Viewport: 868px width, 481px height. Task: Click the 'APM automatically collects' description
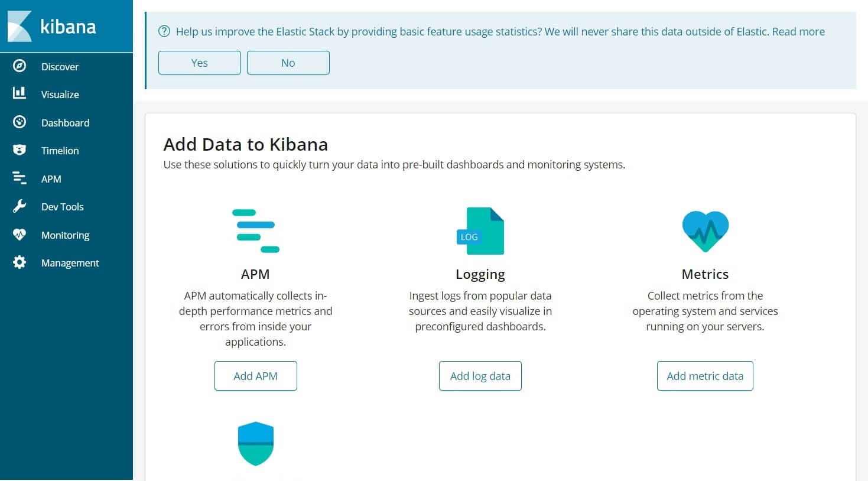[255, 318]
